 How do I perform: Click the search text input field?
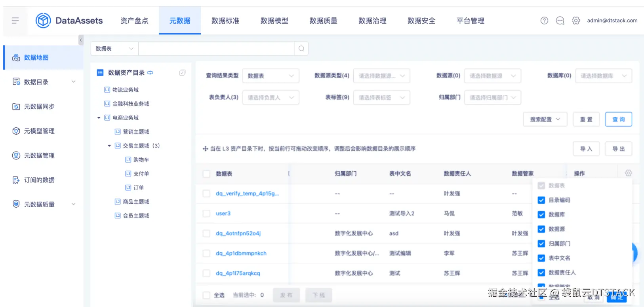pos(216,49)
